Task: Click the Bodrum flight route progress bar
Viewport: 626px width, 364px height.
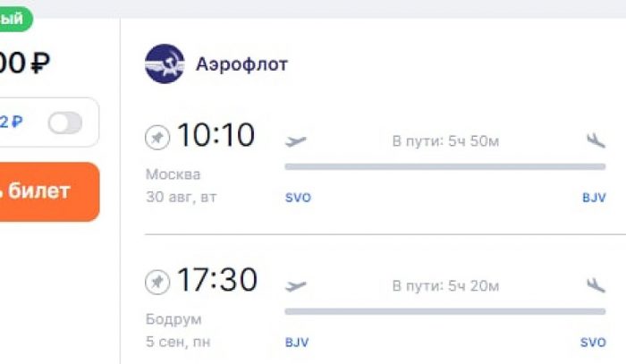Action: point(444,311)
